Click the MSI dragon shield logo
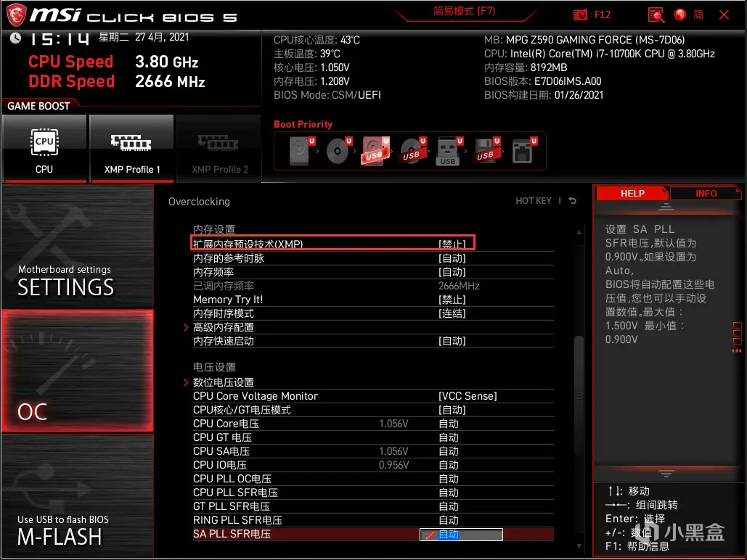Image resolution: width=747 pixels, height=560 pixels. [x=16, y=15]
